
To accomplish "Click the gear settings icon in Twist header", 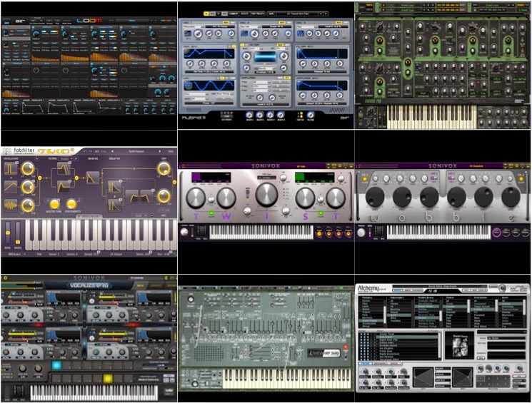I will tap(341, 165).
